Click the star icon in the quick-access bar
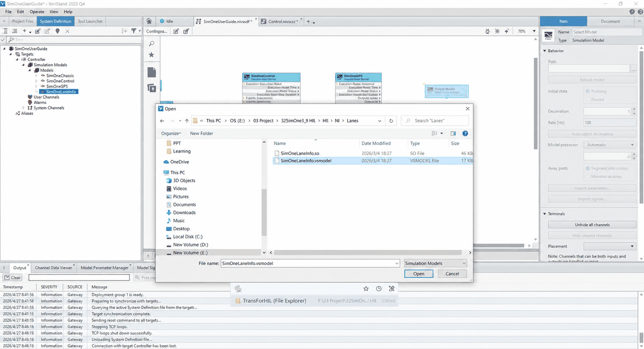Screen dimensions: 644x349 366,289
